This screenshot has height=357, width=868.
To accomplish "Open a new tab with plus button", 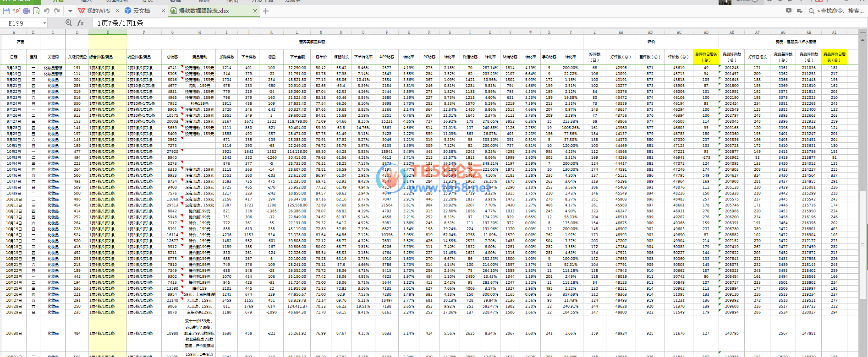I will [266, 11].
